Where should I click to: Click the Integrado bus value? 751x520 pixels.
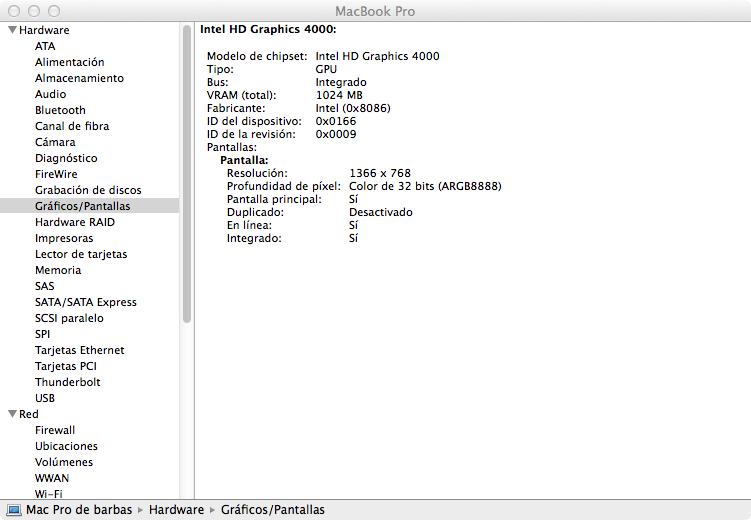tap(341, 82)
